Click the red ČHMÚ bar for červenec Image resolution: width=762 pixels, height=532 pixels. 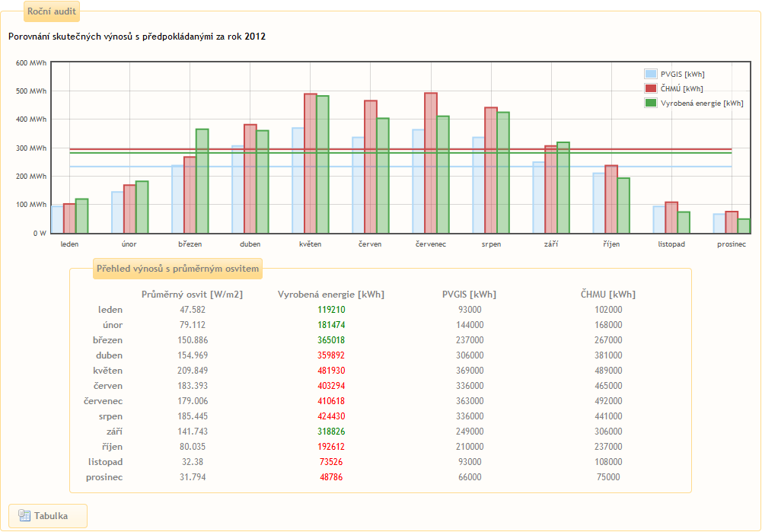pyautogui.click(x=431, y=164)
